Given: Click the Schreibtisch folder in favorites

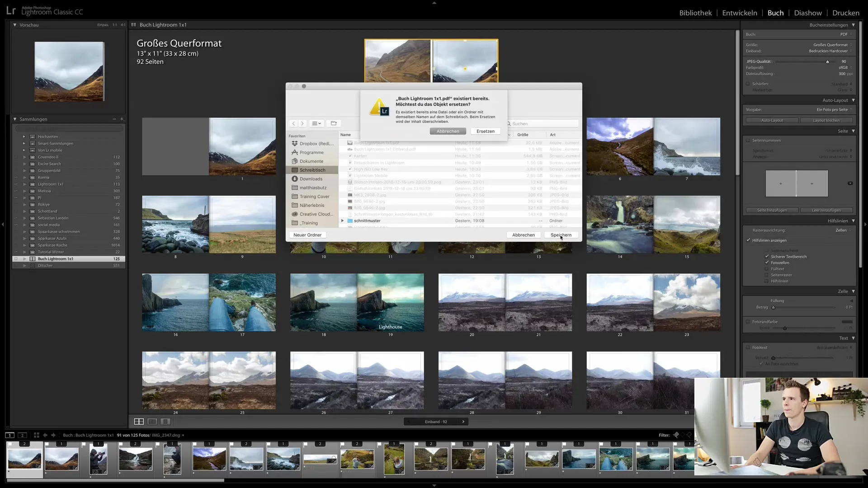Looking at the screenshot, I should click(x=312, y=170).
